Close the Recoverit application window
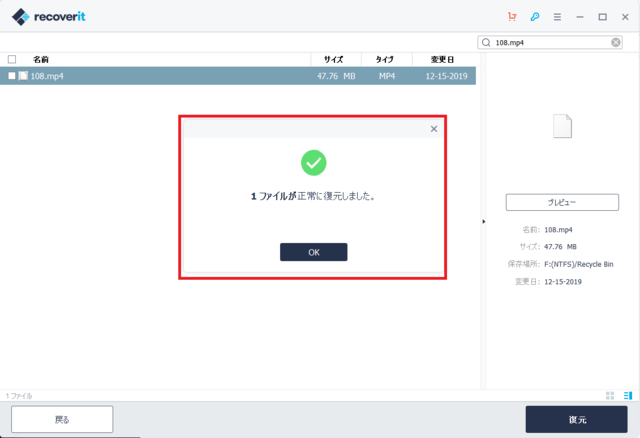The height and width of the screenshot is (438, 640). (625, 17)
